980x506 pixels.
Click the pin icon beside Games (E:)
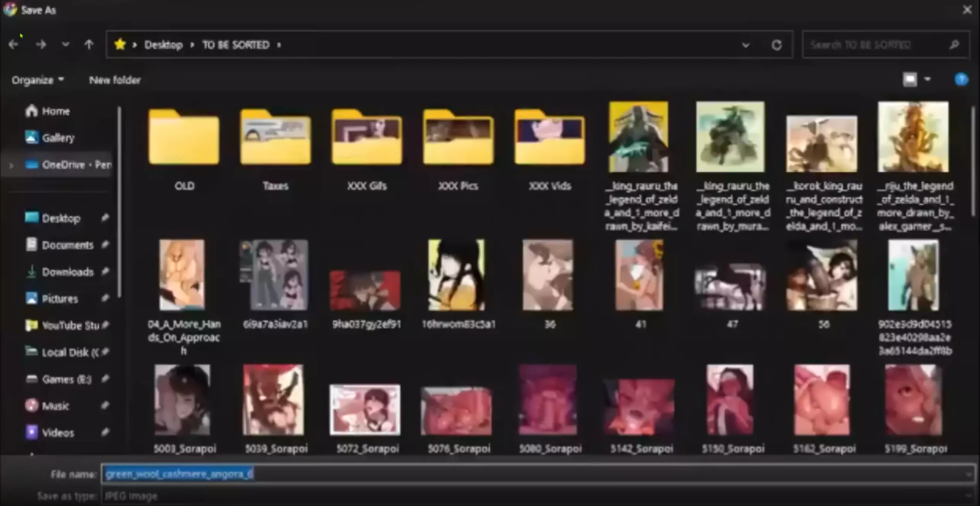[x=105, y=379]
